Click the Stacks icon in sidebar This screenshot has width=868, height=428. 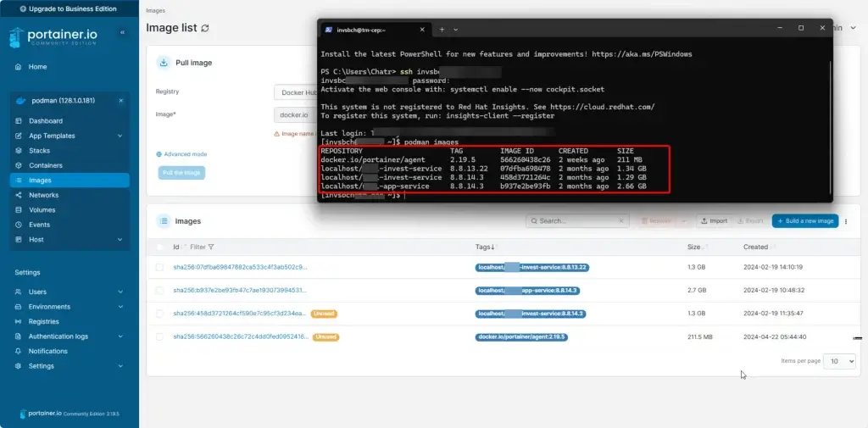19,151
